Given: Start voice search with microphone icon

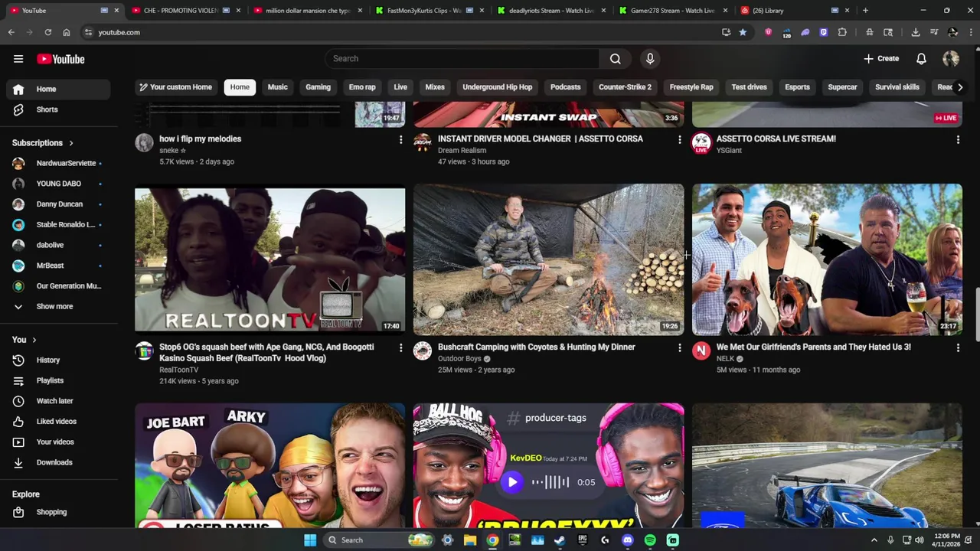Looking at the screenshot, I should pyautogui.click(x=650, y=59).
